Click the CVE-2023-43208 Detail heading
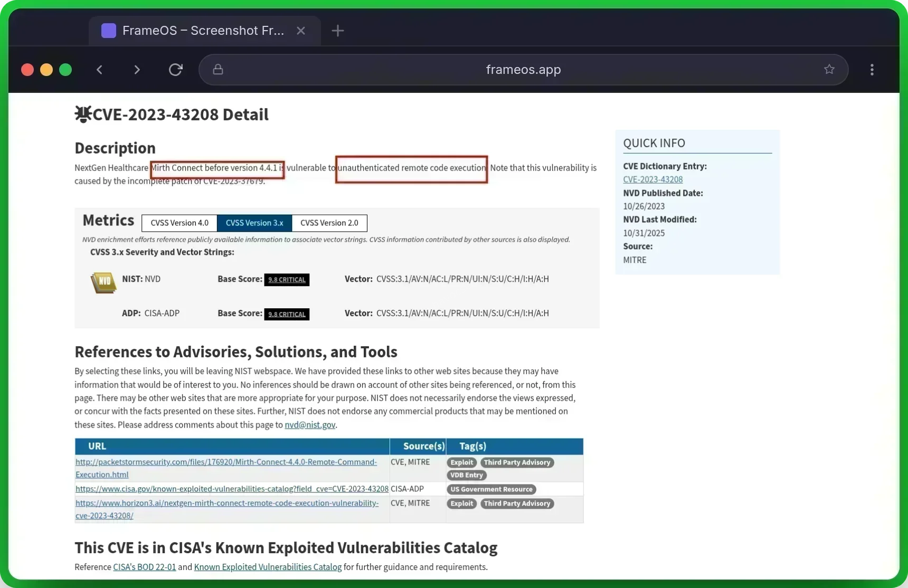Screen dimensions: 908x588 coord(181,115)
